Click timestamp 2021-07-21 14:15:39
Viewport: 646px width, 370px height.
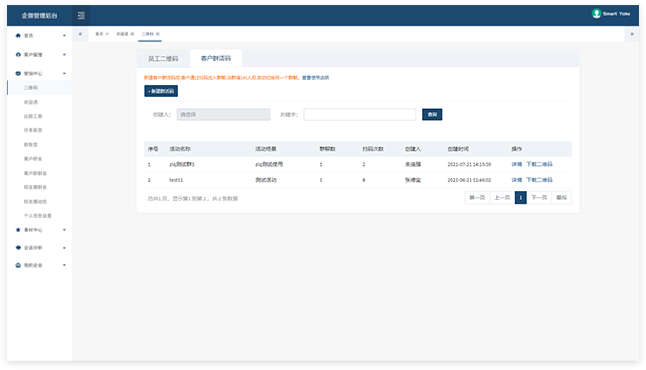pos(469,164)
